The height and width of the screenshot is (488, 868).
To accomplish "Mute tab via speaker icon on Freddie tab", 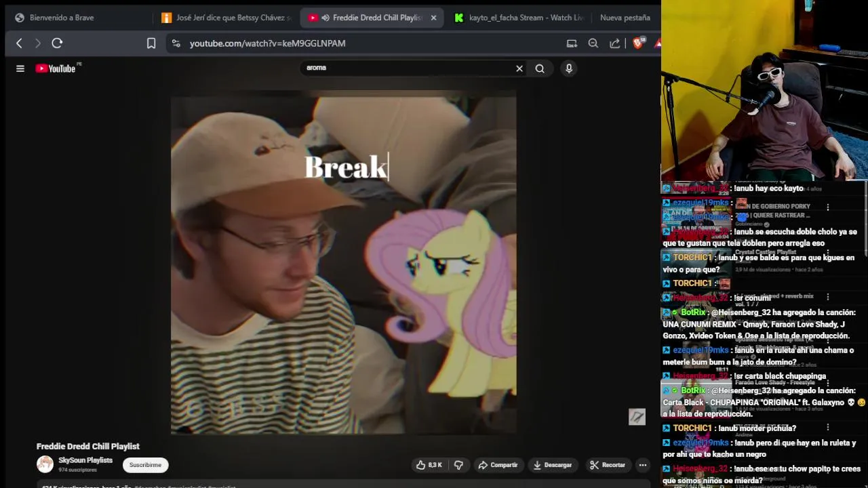I will (x=325, y=18).
